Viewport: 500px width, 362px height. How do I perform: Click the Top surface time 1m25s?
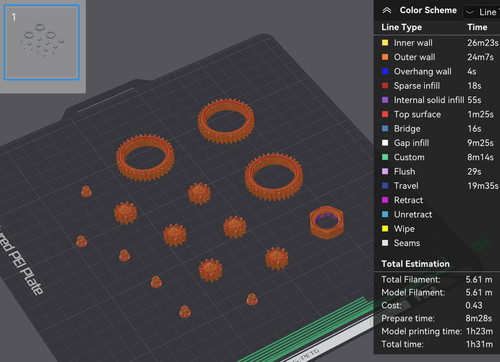(x=480, y=114)
